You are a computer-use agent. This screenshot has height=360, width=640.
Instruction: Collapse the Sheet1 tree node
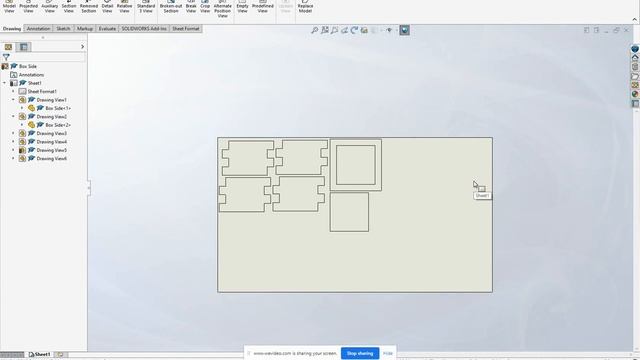click(x=4, y=83)
